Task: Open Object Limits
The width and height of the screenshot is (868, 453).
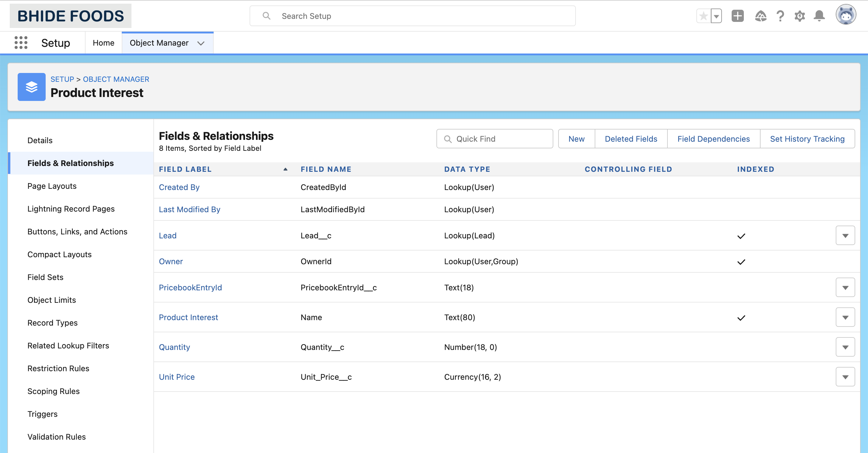Action: pyautogui.click(x=51, y=300)
